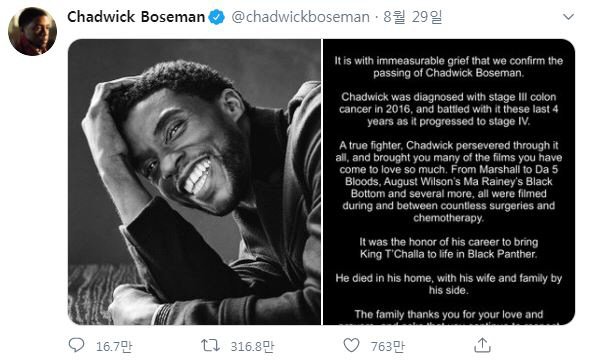Click the 763만 like count
The width and height of the screenshot is (589, 362).
point(387,346)
